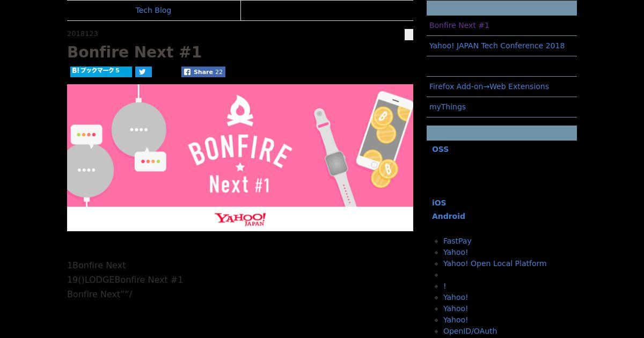Open the FastPay list link
The width and height of the screenshot is (644, 338).
(x=457, y=241)
